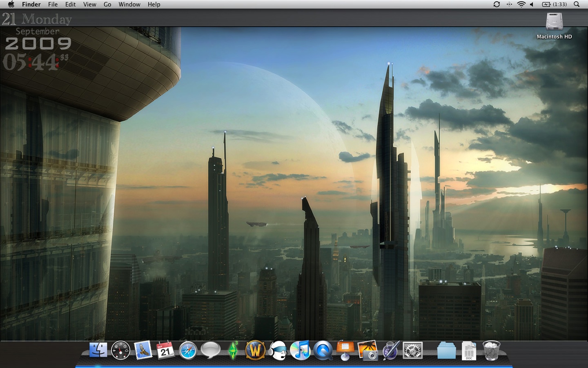Viewport: 588px width, 368px height.
Task: Launch QuickTime Player from Dock
Action: click(323, 350)
